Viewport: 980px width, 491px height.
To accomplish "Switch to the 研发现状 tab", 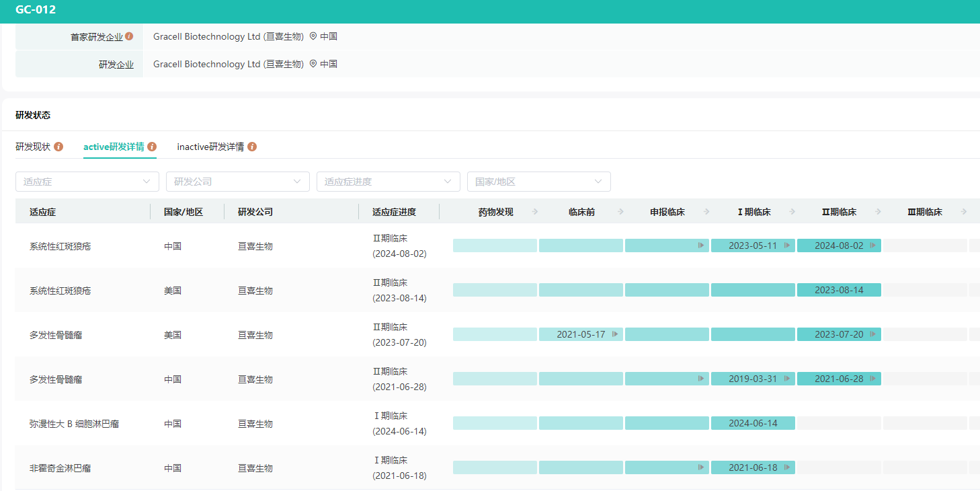I will tap(33, 147).
